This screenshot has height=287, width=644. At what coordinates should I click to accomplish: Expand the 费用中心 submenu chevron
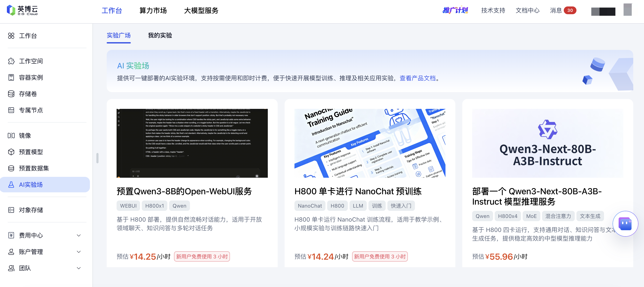79,236
